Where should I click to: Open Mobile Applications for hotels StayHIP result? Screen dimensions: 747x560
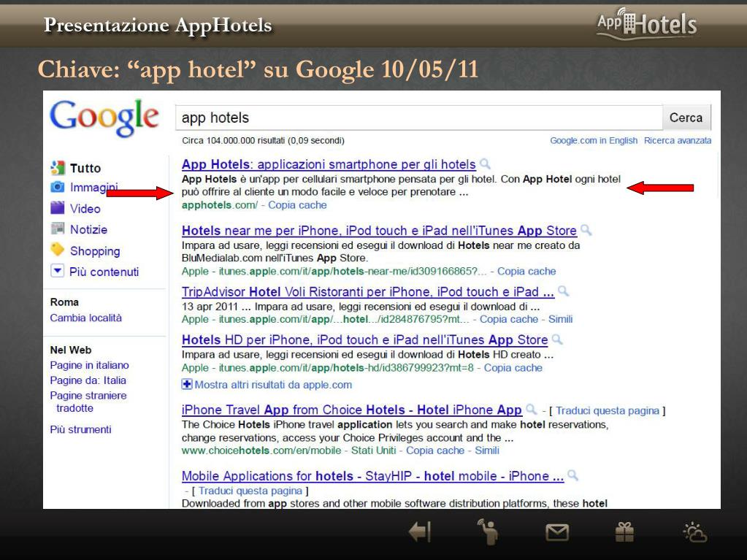click(372, 476)
